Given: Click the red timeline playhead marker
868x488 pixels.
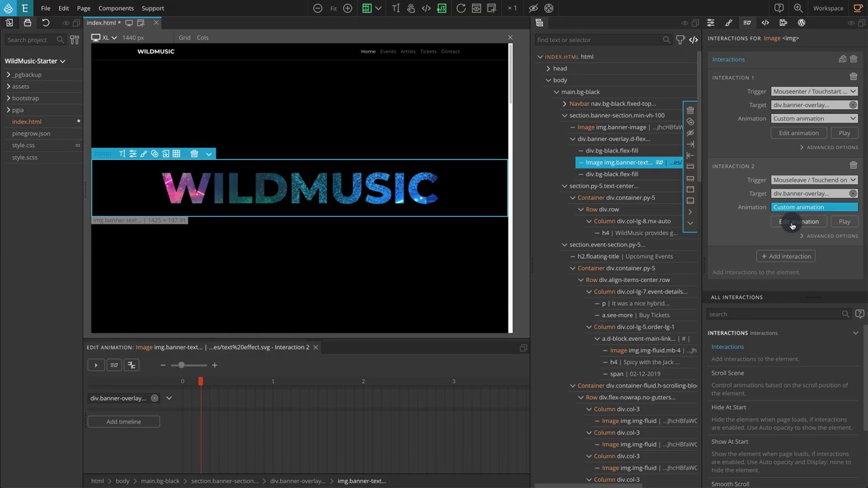Looking at the screenshot, I should coord(201,382).
